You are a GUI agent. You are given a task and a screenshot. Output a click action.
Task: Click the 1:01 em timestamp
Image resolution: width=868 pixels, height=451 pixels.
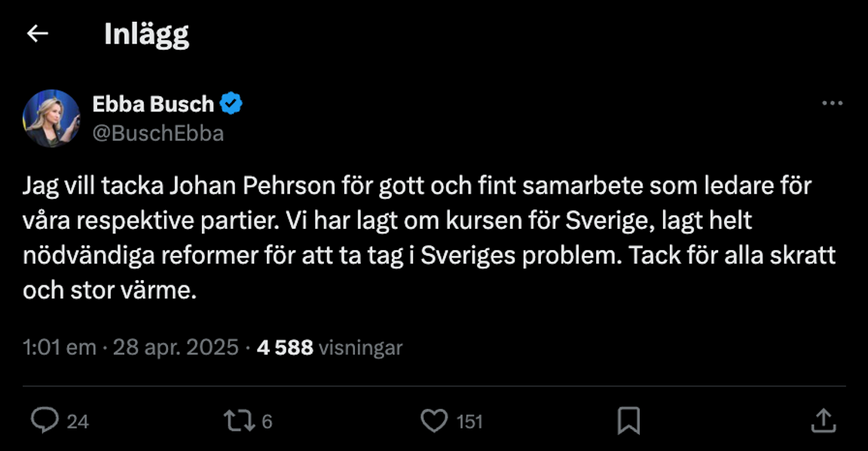click(x=60, y=347)
